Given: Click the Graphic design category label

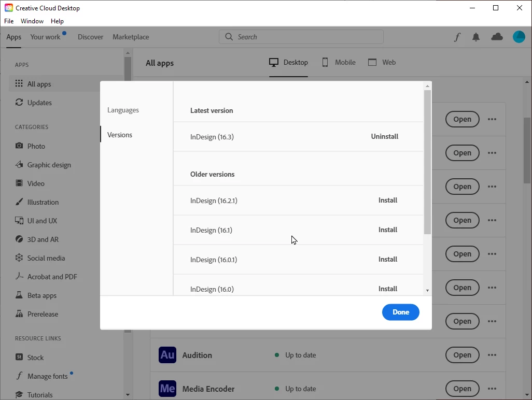Looking at the screenshot, I should tap(49, 165).
